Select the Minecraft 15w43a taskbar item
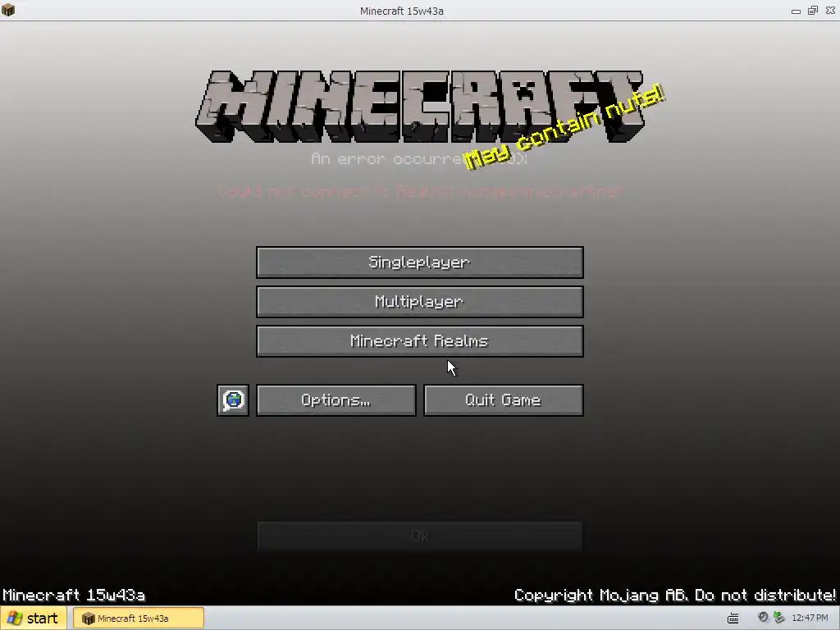 tap(139, 619)
